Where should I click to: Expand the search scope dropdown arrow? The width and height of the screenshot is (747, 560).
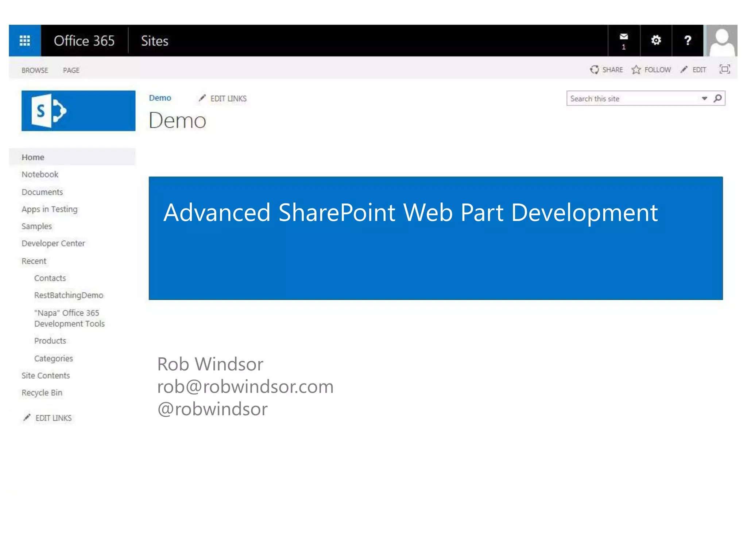(x=704, y=98)
